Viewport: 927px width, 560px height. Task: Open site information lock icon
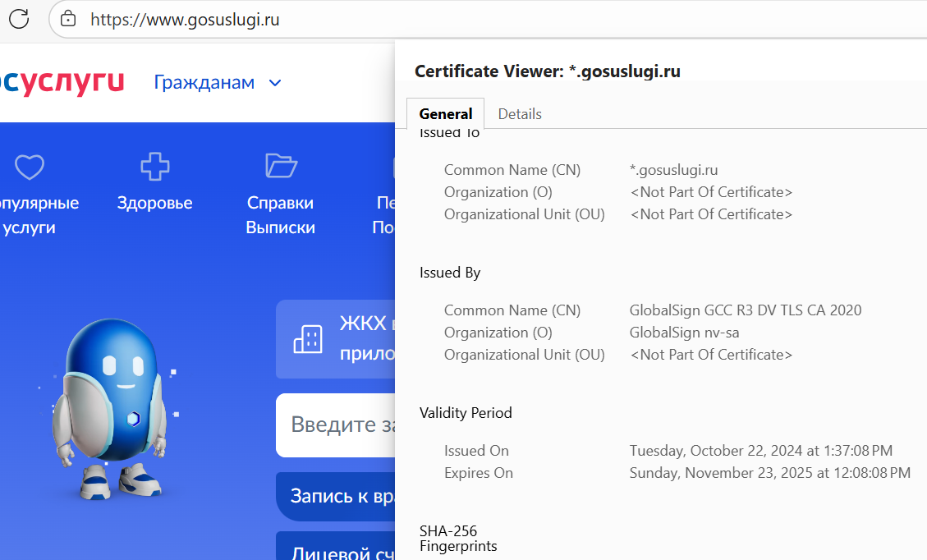[69, 19]
